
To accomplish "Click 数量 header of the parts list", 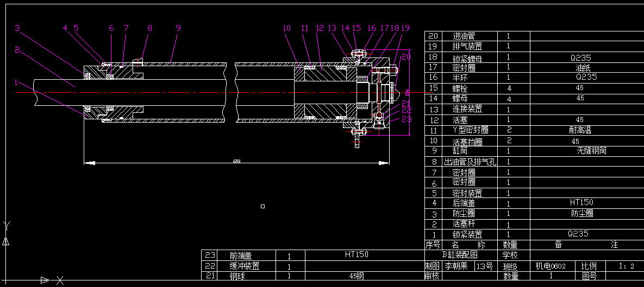I will pos(510,245).
